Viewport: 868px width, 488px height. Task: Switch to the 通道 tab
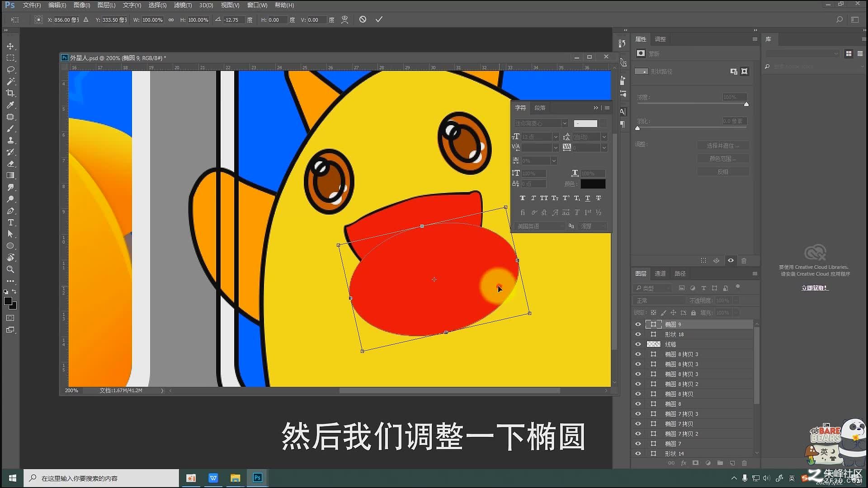[660, 274]
